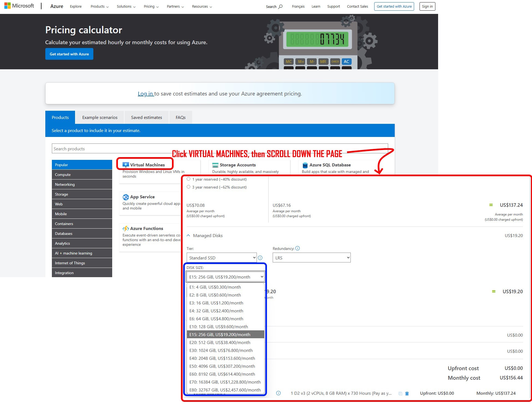Click the Redundancy info icon
Image resolution: width=532 pixels, height=404 pixels.
(x=298, y=248)
